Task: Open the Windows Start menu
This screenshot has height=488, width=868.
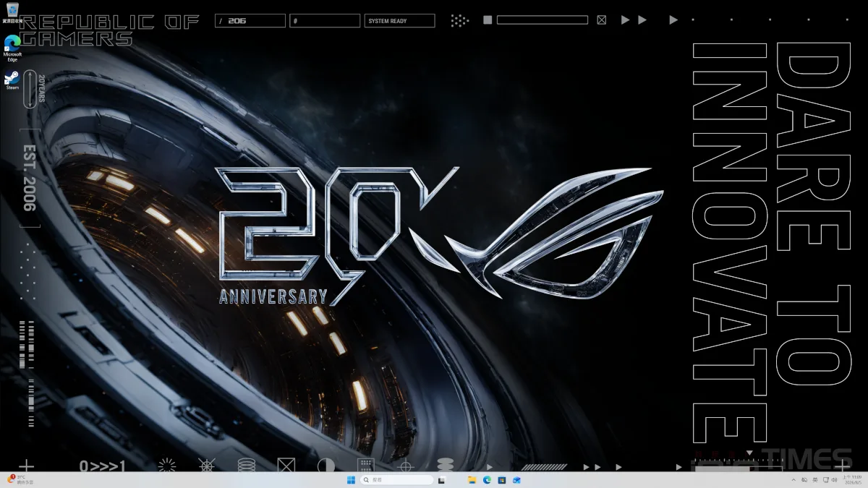Action: click(351, 480)
